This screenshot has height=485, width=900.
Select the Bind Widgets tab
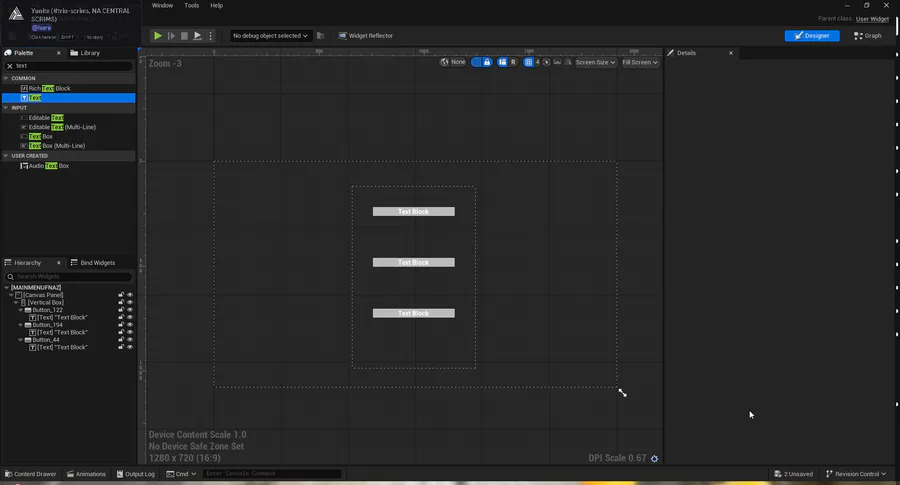(x=92, y=263)
